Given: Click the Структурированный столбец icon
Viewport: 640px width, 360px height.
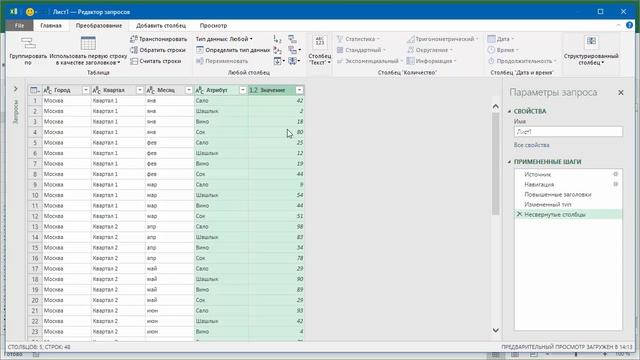Looking at the screenshot, I should [x=591, y=42].
